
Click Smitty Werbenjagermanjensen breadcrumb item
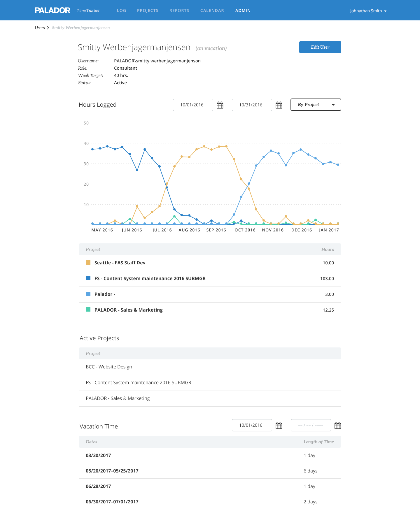click(81, 28)
